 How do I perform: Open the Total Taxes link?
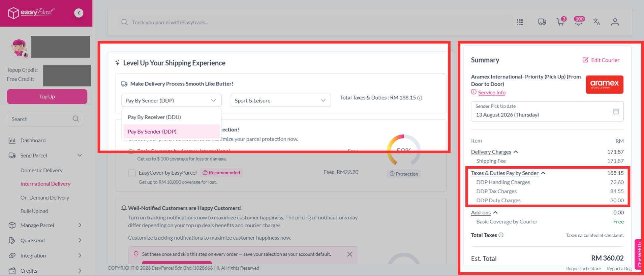click(484, 235)
